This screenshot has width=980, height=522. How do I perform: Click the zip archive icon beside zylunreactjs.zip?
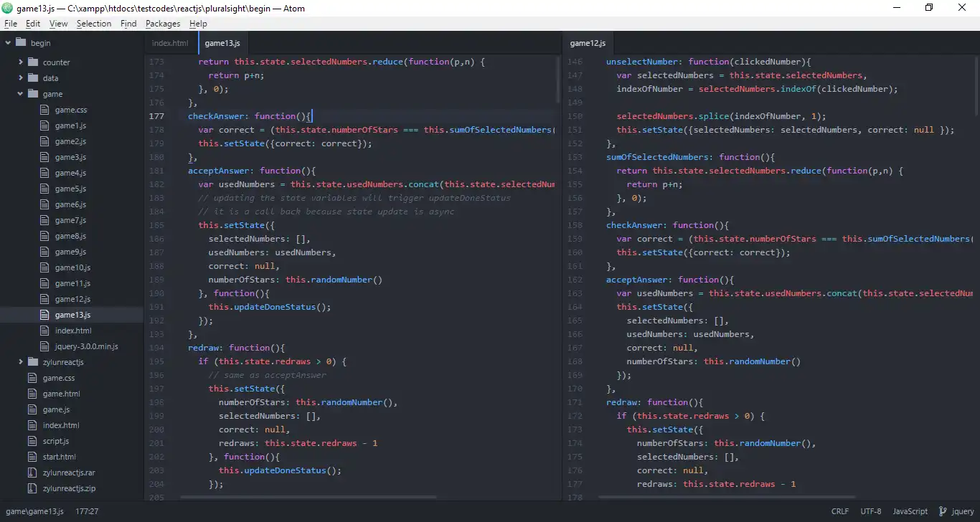point(31,488)
